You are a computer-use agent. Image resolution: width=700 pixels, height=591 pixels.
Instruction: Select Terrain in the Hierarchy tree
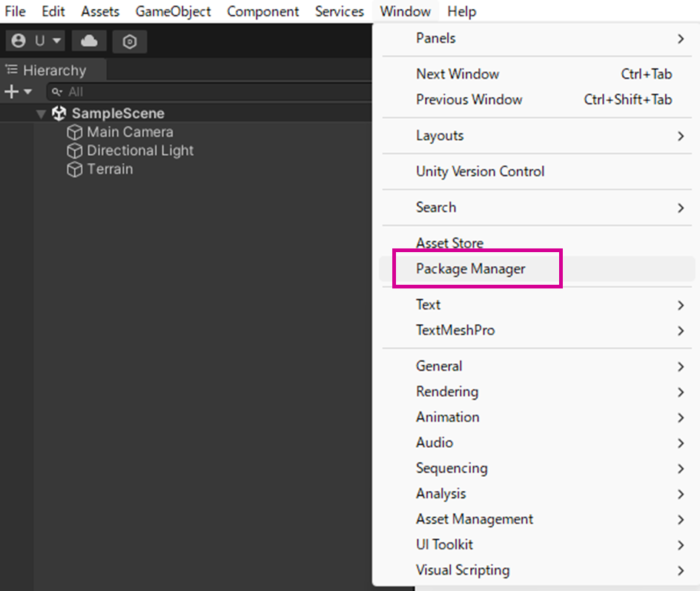click(x=109, y=170)
